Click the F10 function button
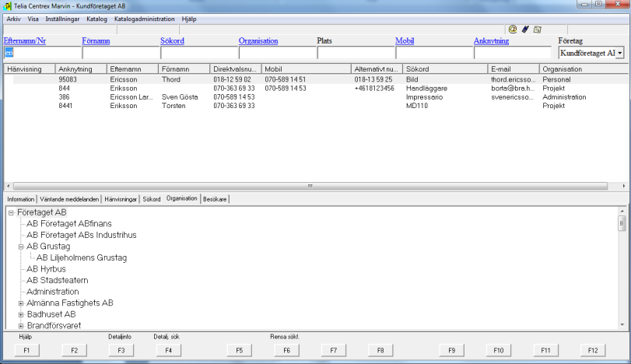 pyautogui.click(x=499, y=350)
